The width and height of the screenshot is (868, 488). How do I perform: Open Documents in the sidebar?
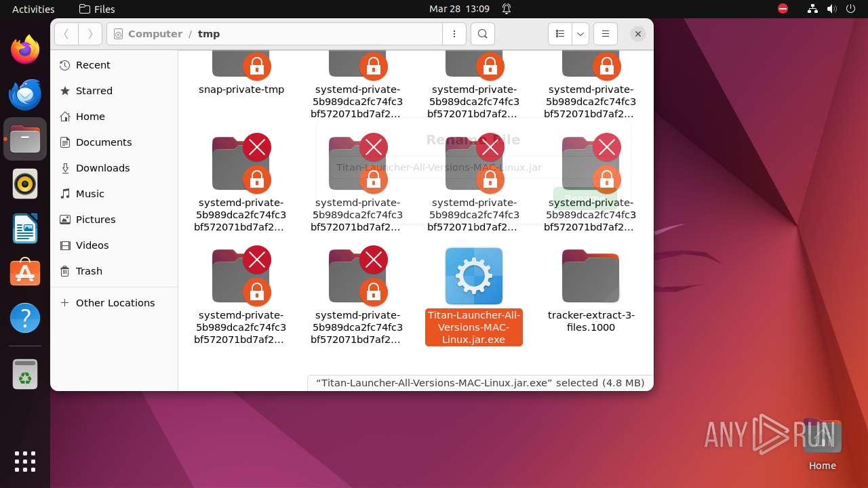tap(114, 142)
